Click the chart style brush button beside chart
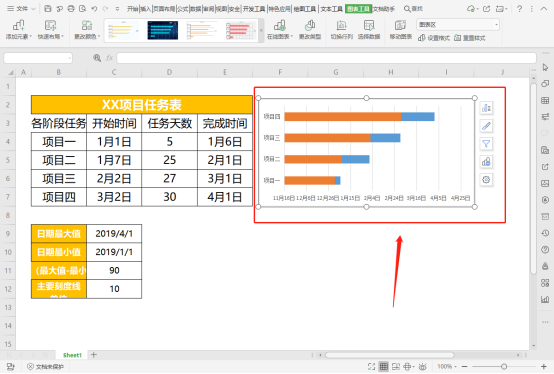This screenshot has height=374, width=554. (x=486, y=126)
